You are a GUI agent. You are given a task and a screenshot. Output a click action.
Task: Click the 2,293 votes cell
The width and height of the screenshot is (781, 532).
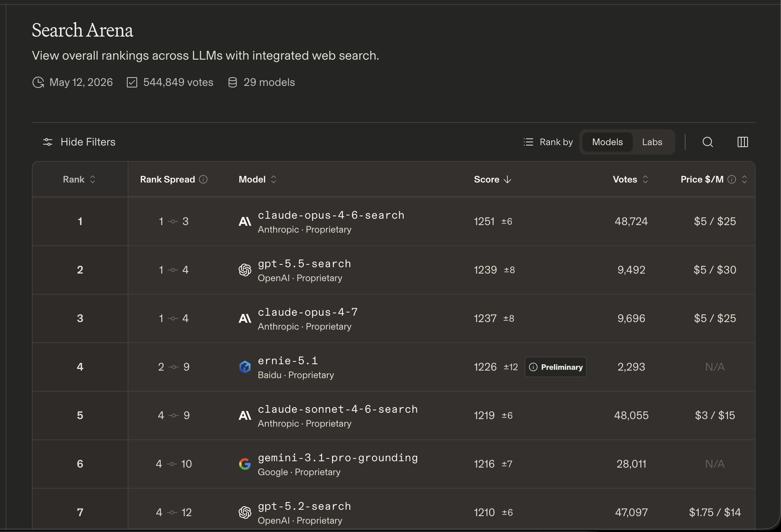pos(631,367)
